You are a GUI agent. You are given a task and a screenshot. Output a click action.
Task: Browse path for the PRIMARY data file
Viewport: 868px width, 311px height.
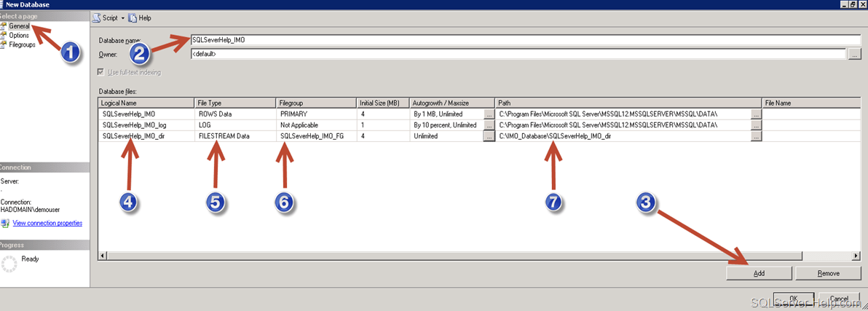756,114
